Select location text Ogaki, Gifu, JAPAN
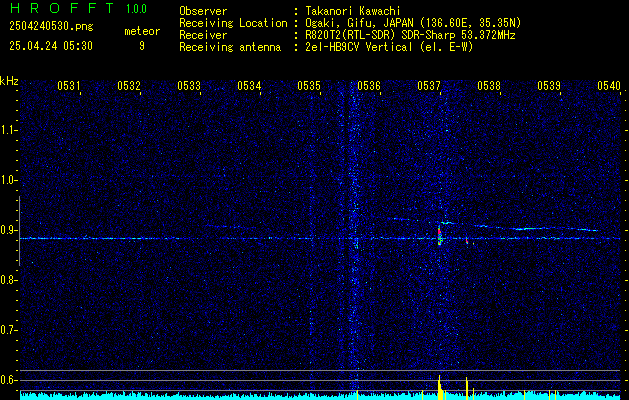The width and height of the screenshot is (629, 400). tap(359, 23)
